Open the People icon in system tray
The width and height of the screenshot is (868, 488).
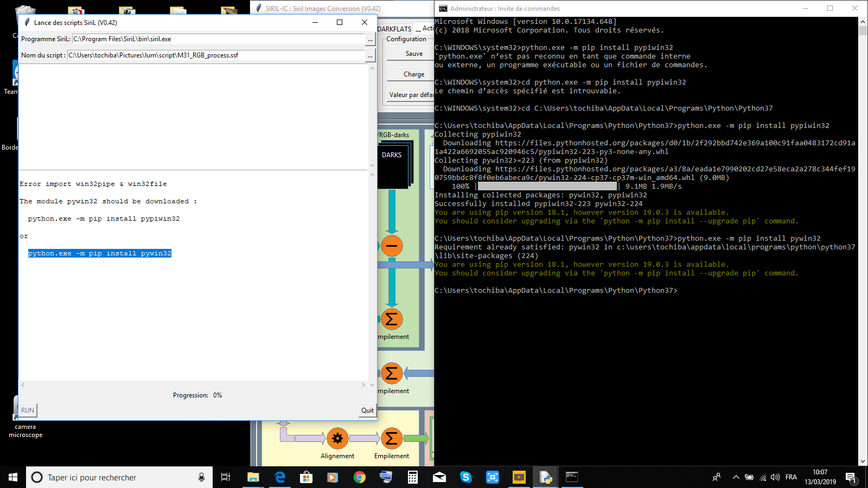click(717, 477)
